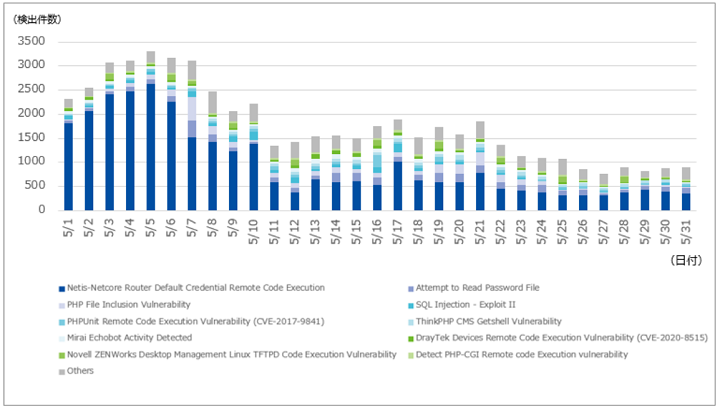Click the 5/25 date label

click(562, 231)
